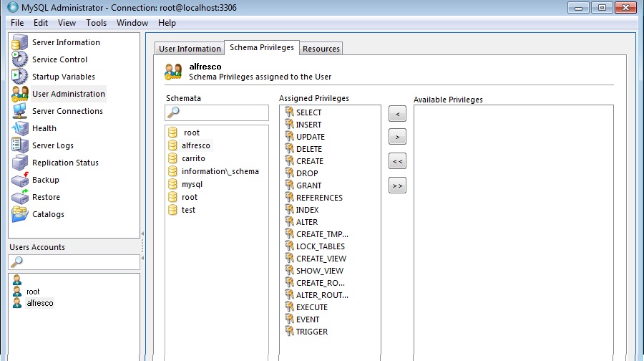Open the Window menu
Viewport: 644px width, 361px height.
coord(132,23)
